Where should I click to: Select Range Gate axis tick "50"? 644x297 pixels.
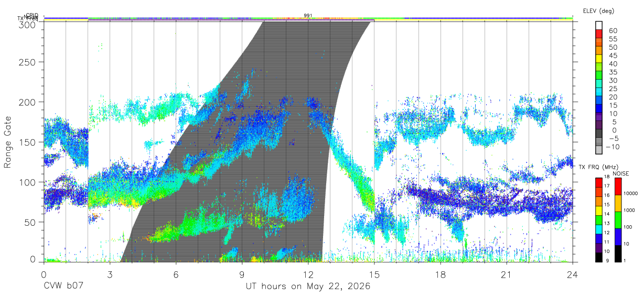[x=30, y=222]
